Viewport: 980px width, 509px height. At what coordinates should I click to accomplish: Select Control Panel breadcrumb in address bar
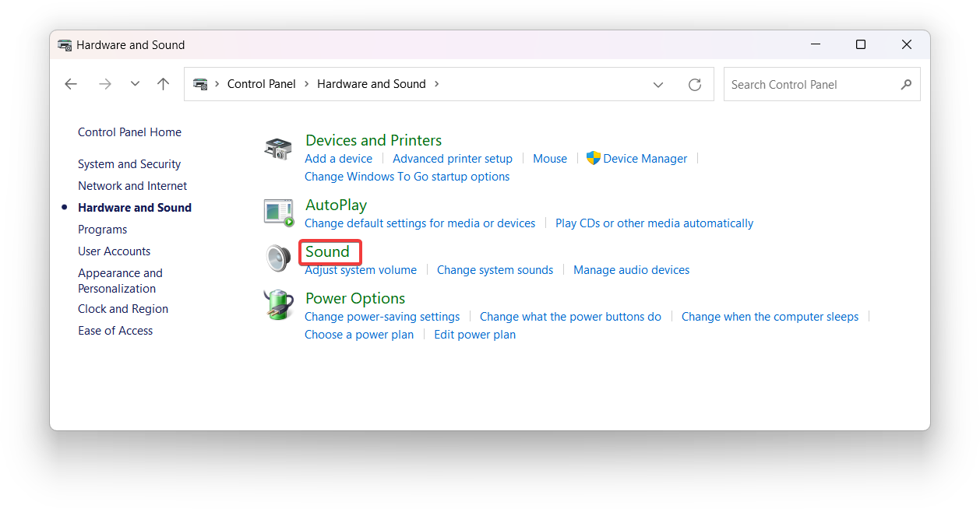261,84
